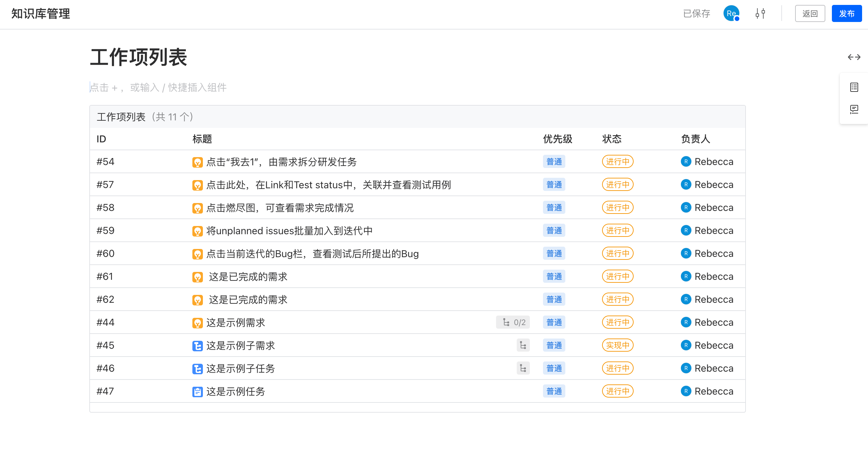The height and width of the screenshot is (473, 868).
Task: Open work item 这是示例子需求
Action: [x=241, y=345]
